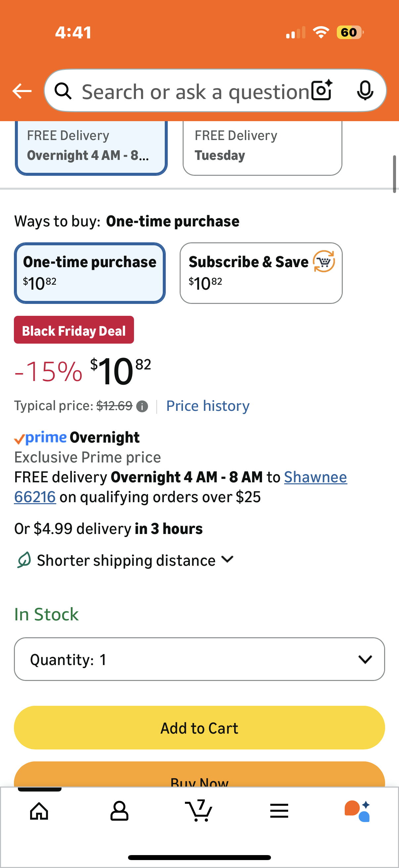Viewport: 399px width, 868px height.
Task: Open the shopping cart icon
Action: click(199, 811)
